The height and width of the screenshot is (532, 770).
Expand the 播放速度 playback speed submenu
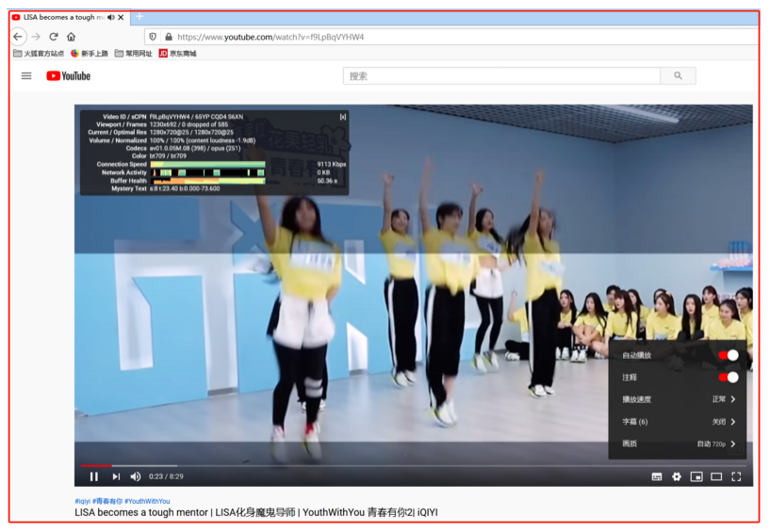click(x=679, y=399)
